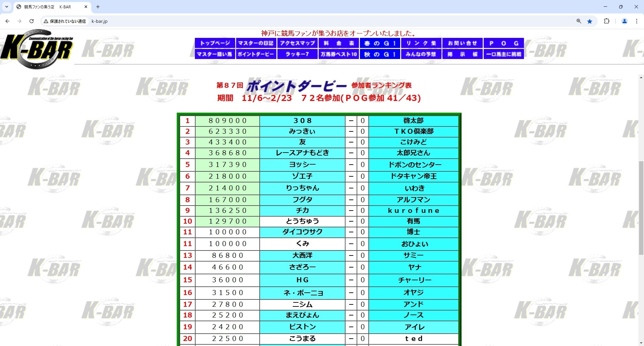
Task: Open 春のG1 menu button
Action: point(380,43)
